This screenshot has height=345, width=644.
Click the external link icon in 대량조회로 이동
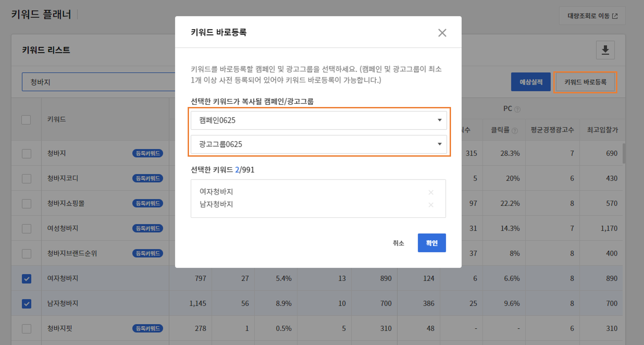[615, 16]
